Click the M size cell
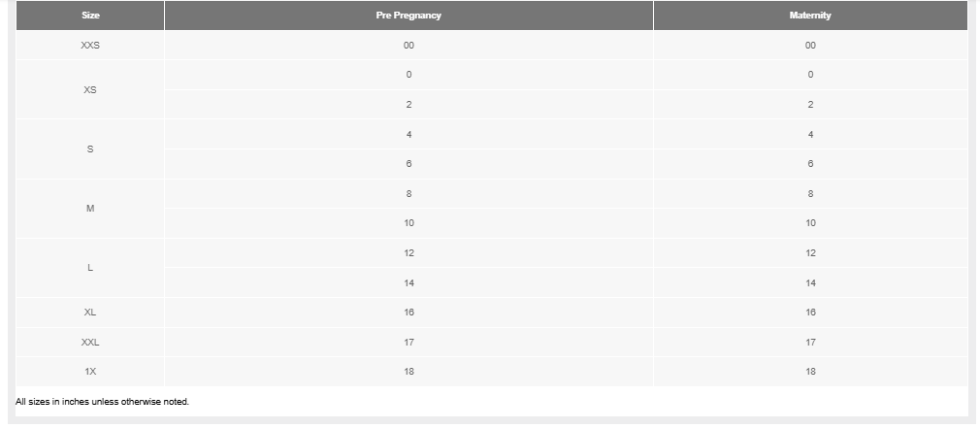The width and height of the screenshot is (980, 429). (x=90, y=209)
